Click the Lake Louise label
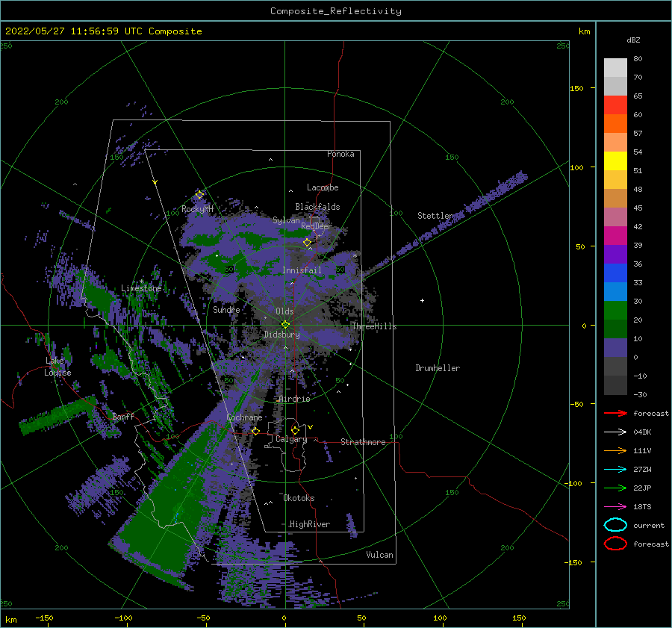This screenshot has width=672, height=628. 57,367
